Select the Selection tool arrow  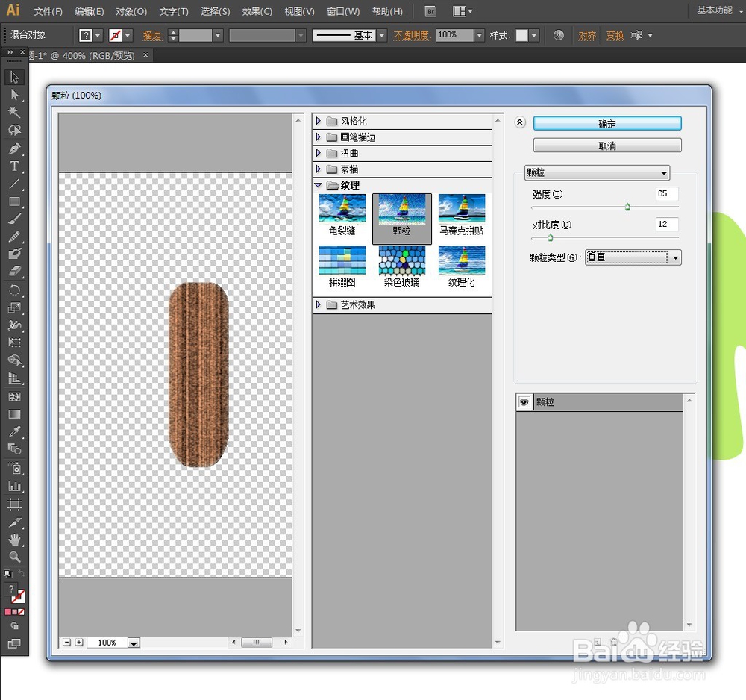pyautogui.click(x=14, y=77)
